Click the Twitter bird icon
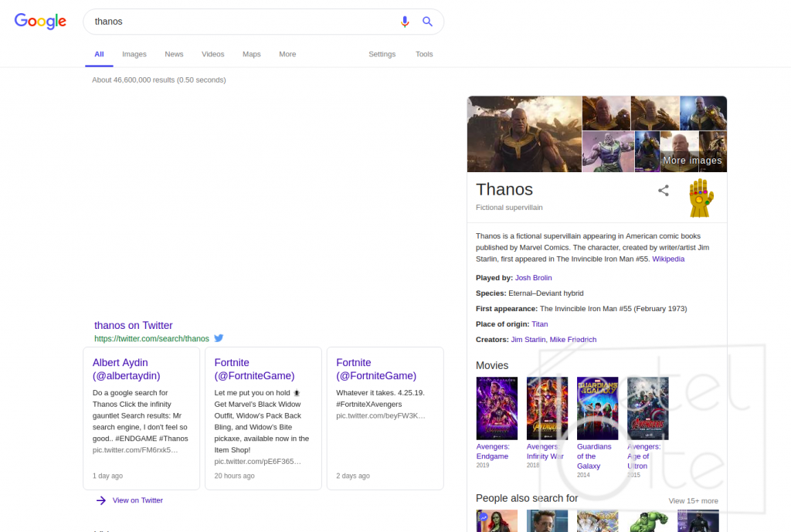This screenshot has width=791, height=532. click(219, 338)
